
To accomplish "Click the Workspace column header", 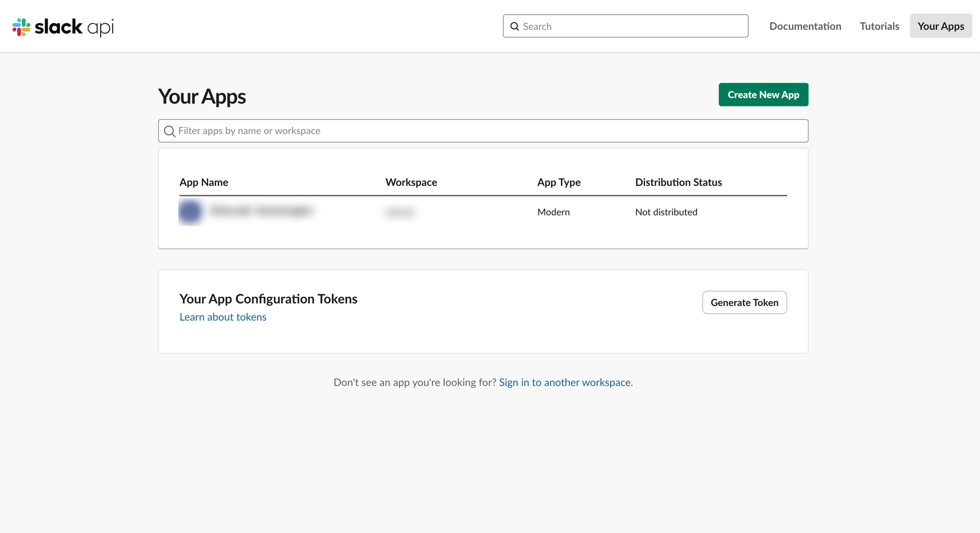I will tap(412, 182).
